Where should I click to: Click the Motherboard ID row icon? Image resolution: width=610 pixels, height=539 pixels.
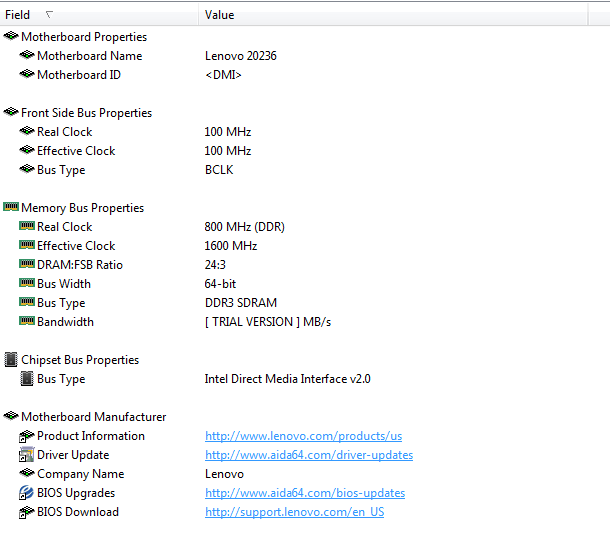click(x=27, y=74)
